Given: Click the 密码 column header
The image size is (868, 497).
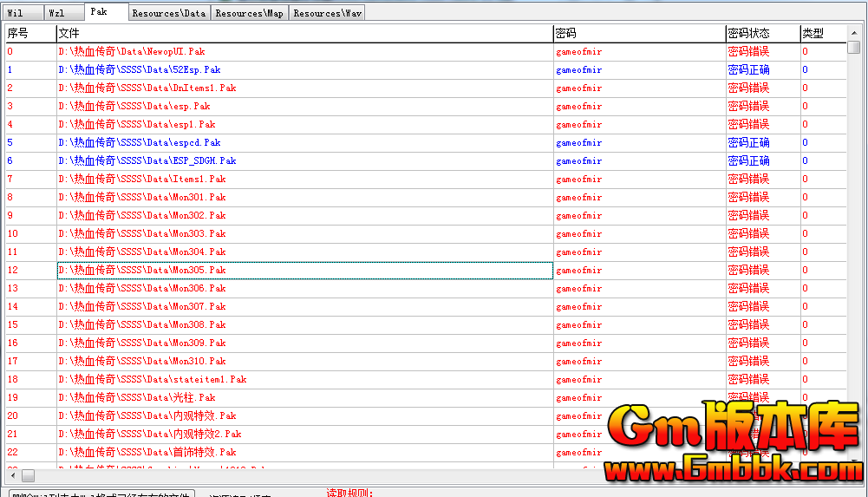Looking at the screenshot, I should 638,33.
